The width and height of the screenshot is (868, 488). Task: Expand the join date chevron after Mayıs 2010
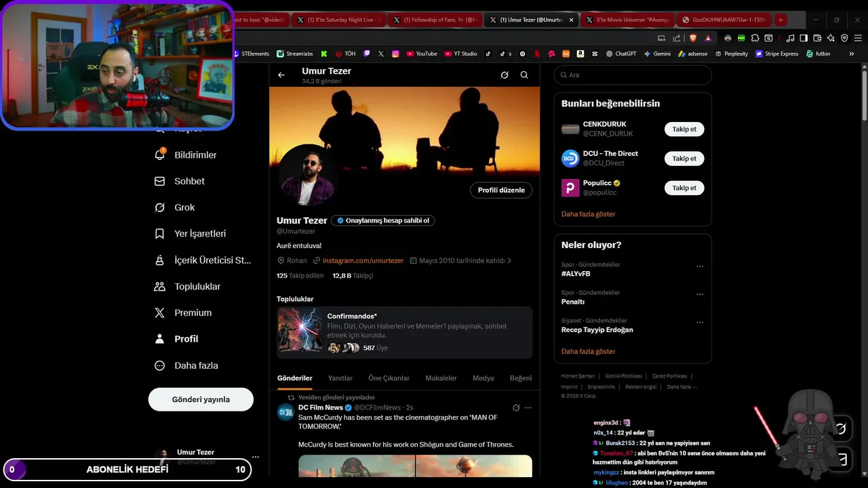tap(509, 260)
